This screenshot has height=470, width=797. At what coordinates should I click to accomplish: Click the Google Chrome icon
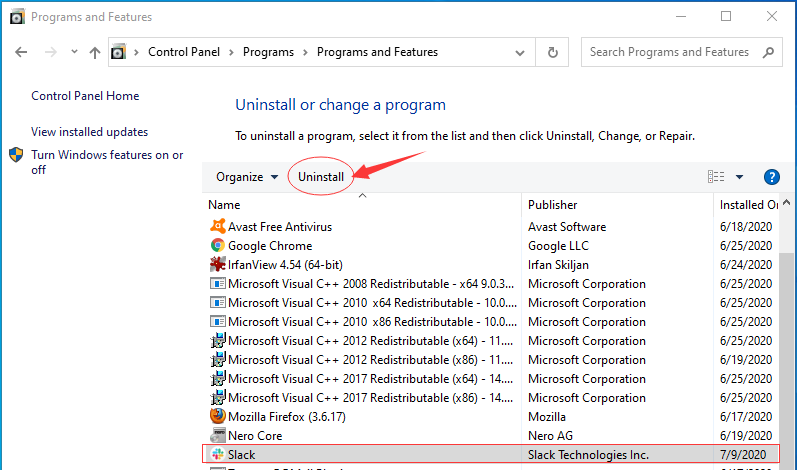(x=218, y=245)
